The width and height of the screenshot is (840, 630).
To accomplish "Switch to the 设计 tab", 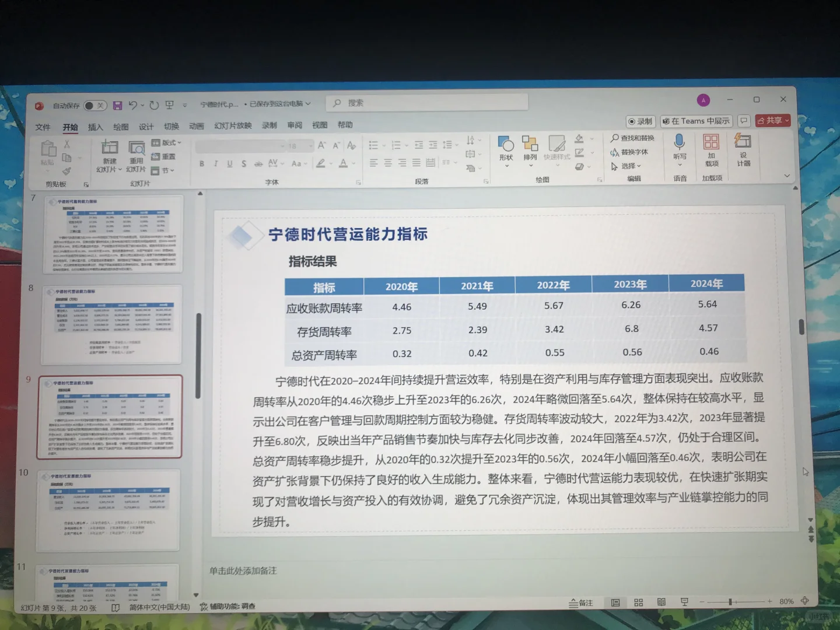I will coord(146,127).
